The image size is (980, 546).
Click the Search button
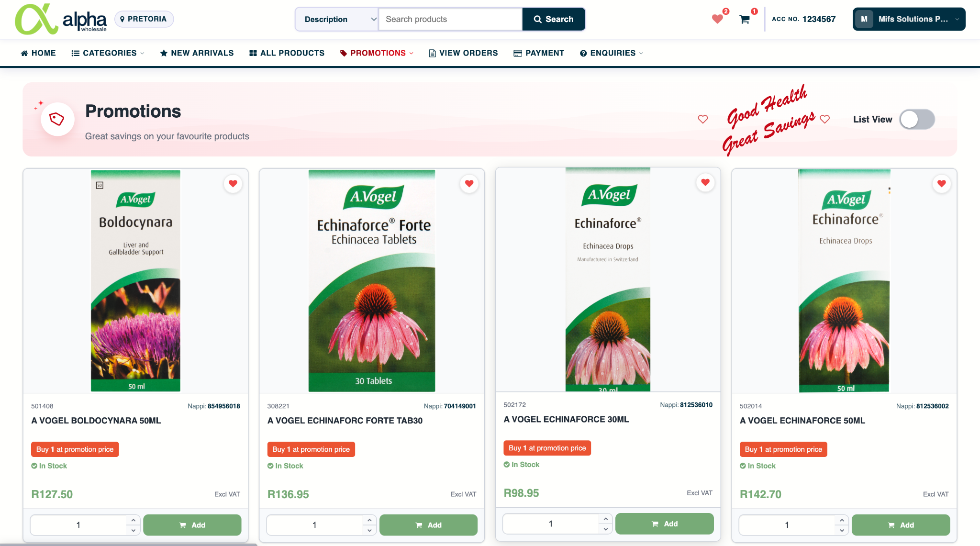point(554,19)
